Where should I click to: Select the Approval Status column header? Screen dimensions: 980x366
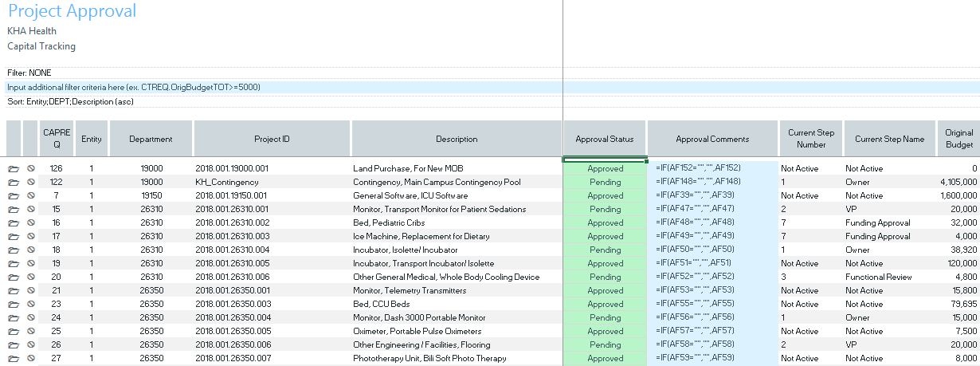[605, 139]
